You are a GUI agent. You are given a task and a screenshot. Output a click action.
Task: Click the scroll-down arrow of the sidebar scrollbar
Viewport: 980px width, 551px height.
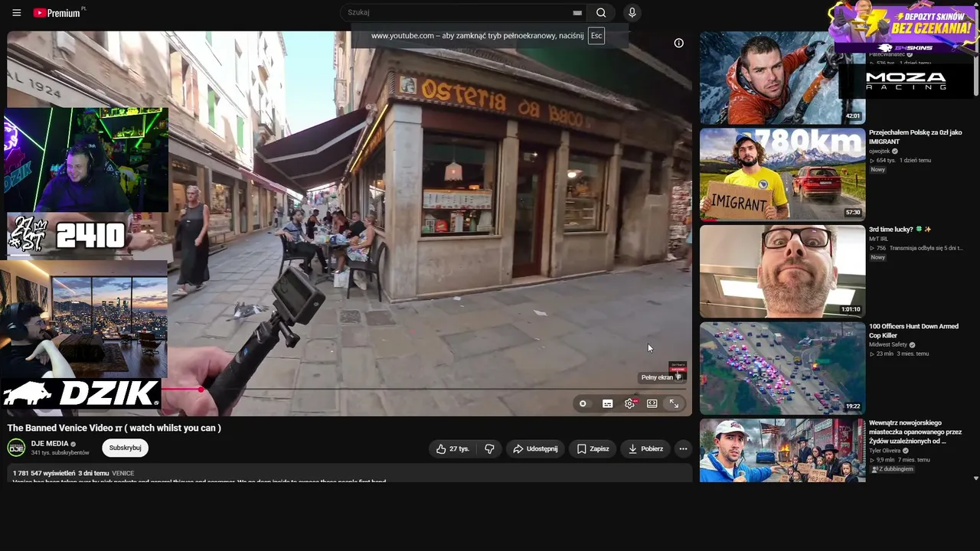point(975,478)
